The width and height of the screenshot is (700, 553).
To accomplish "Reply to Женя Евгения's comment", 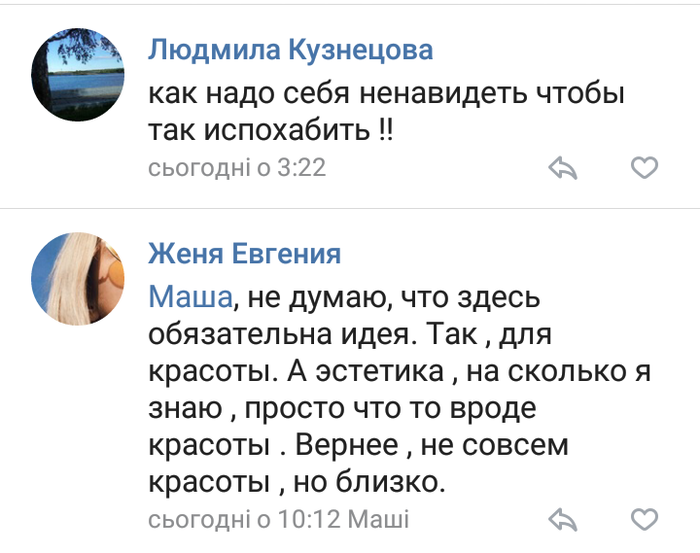I will (x=564, y=520).
